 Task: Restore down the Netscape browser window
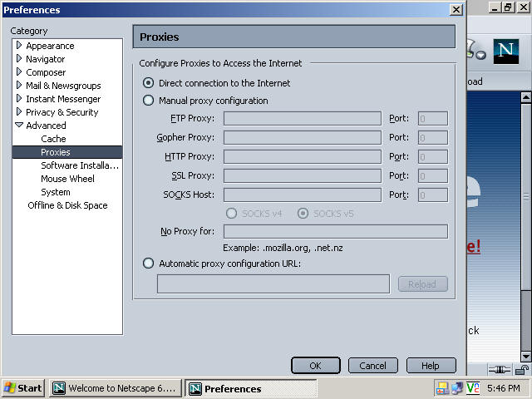click(509, 7)
